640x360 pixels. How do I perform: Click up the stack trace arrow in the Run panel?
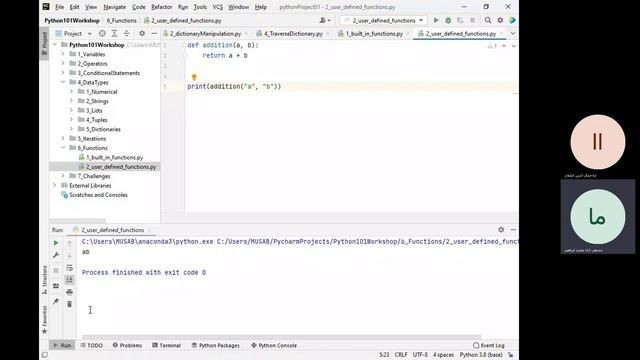(69, 243)
